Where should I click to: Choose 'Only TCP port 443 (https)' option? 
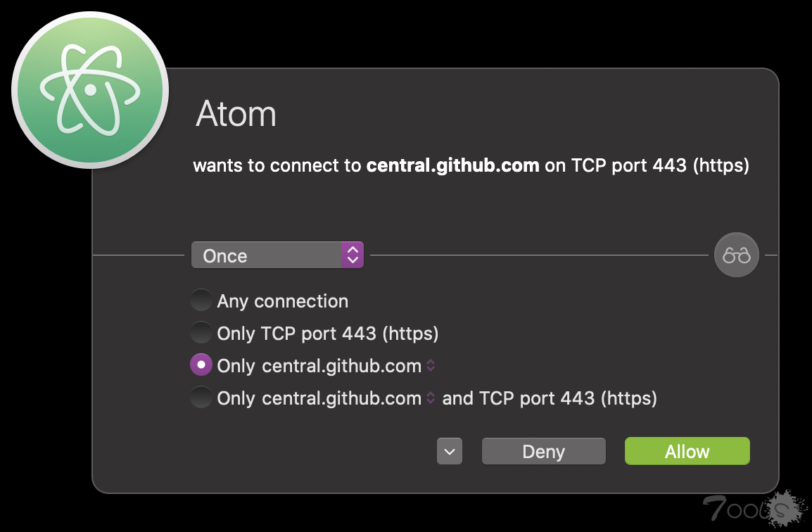click(x=201, y=333)
